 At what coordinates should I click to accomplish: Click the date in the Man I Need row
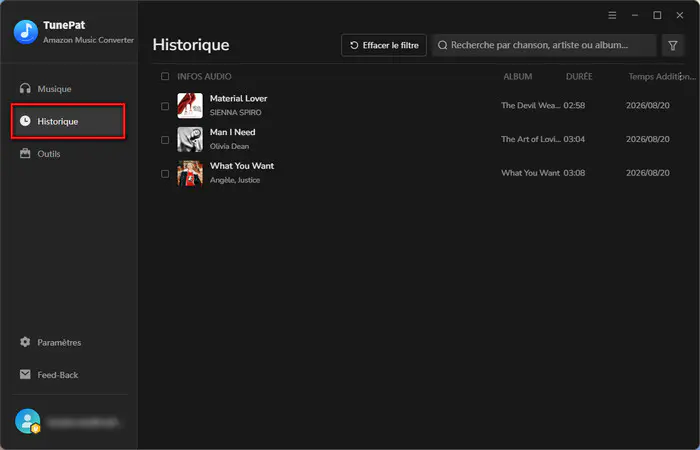648,139
